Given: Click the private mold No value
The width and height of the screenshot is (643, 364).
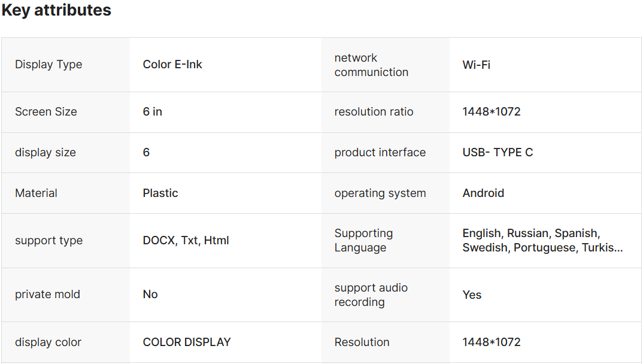Looking at the screenshot, I should (x=150, y=294).
